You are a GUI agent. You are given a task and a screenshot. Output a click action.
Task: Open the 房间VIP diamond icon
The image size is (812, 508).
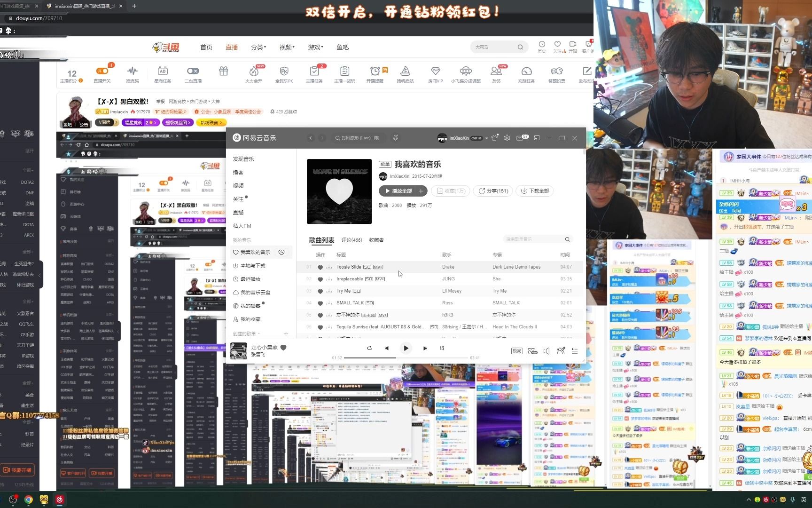(435, 71)
